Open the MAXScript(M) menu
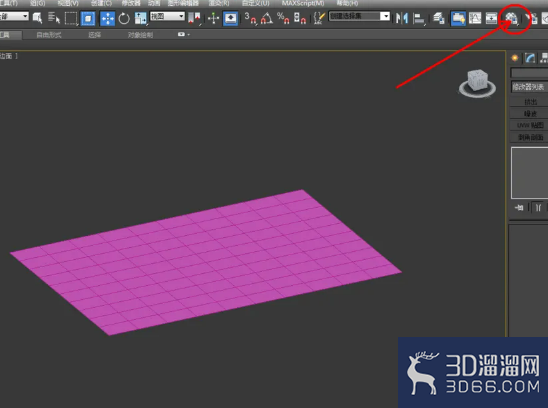 303,3
